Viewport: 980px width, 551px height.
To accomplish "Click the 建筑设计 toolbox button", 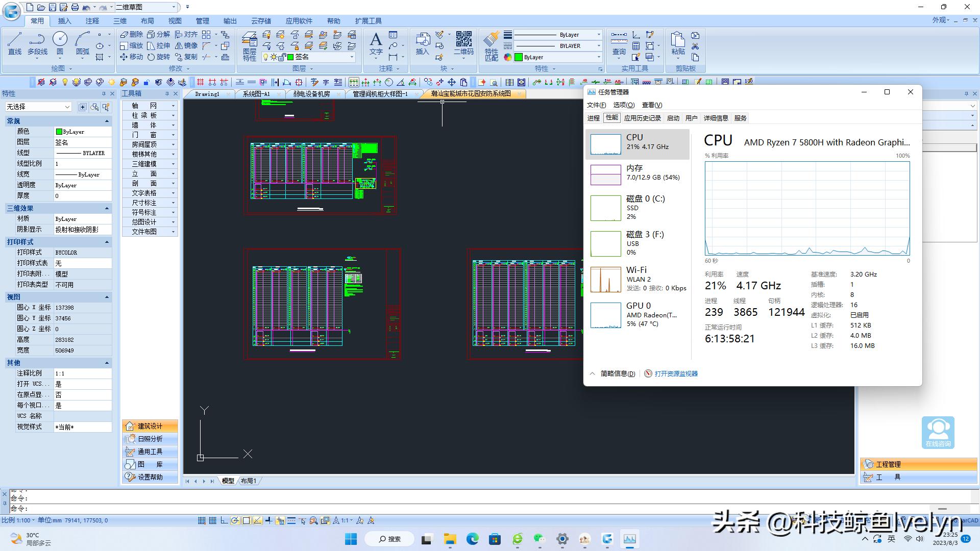I will 150,426.
